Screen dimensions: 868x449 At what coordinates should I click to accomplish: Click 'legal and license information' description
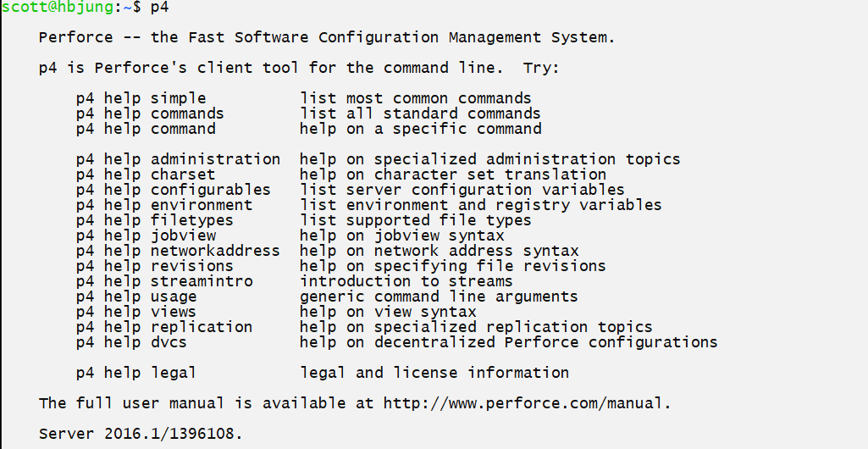(x=434, y=373)
